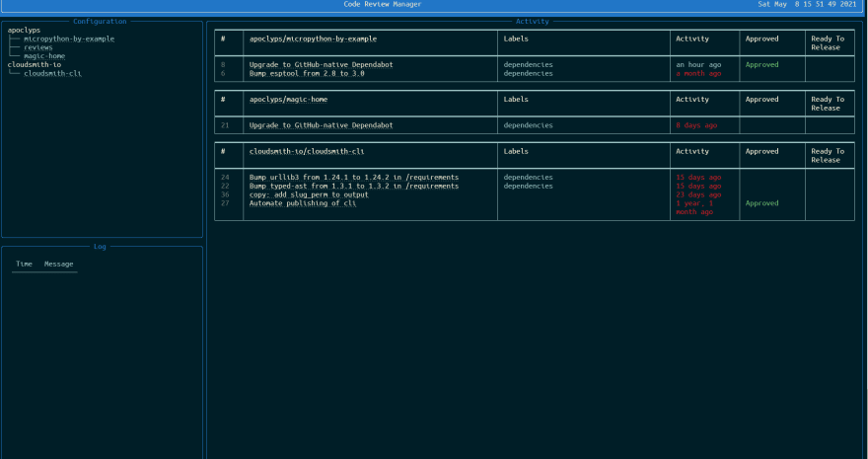Click '1 year, 1 month ago' activity cell
Viewport: 868px width, 459px height.
(694, 207)
